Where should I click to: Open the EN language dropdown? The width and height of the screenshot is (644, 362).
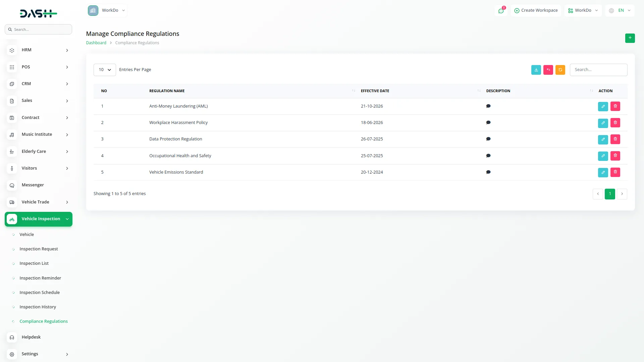click(x=620, y=10)
